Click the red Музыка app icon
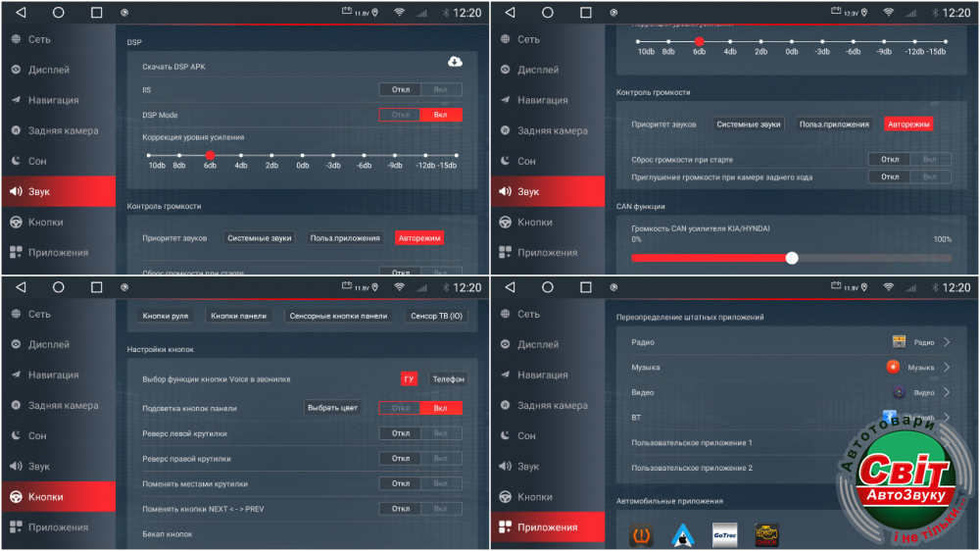 click(x=893, y=367)
